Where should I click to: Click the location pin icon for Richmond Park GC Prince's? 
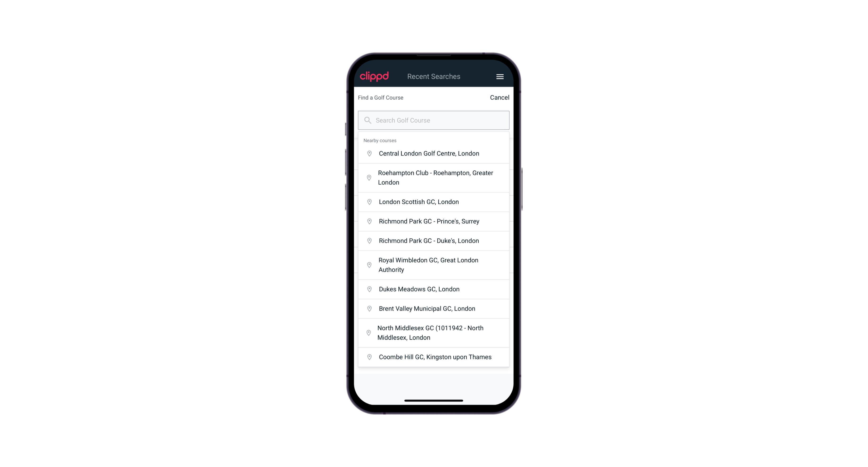[370, 221]
